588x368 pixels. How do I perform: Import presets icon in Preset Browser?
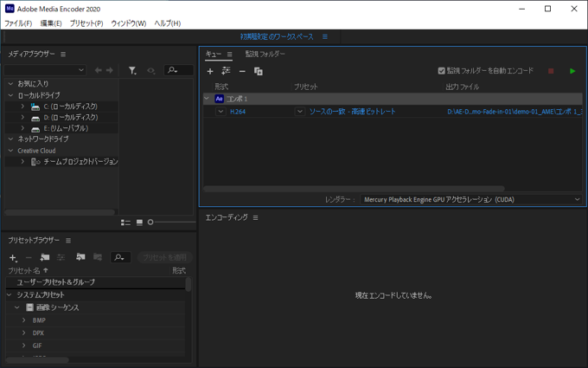[x=80, y=257]
